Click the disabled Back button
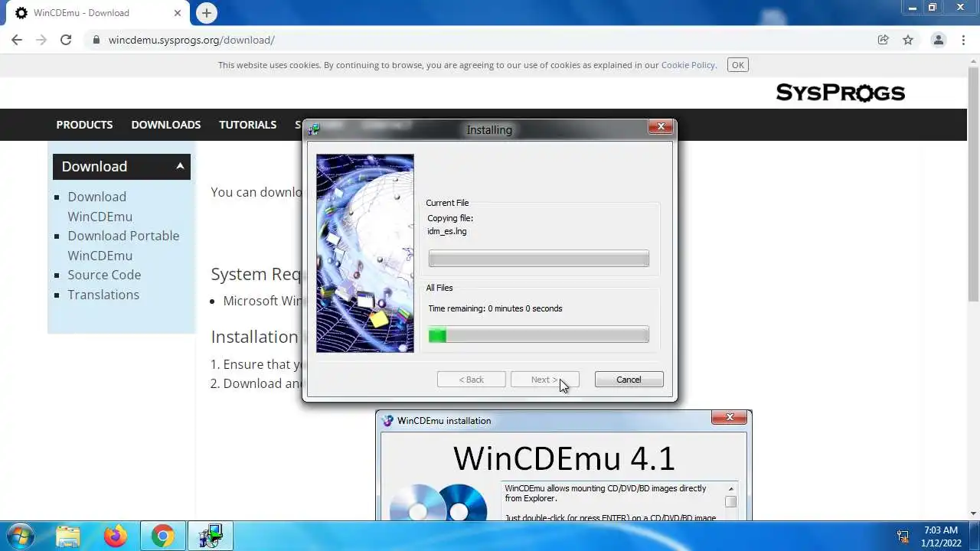Screen dimensions: 980x551 tap(471, 380)
